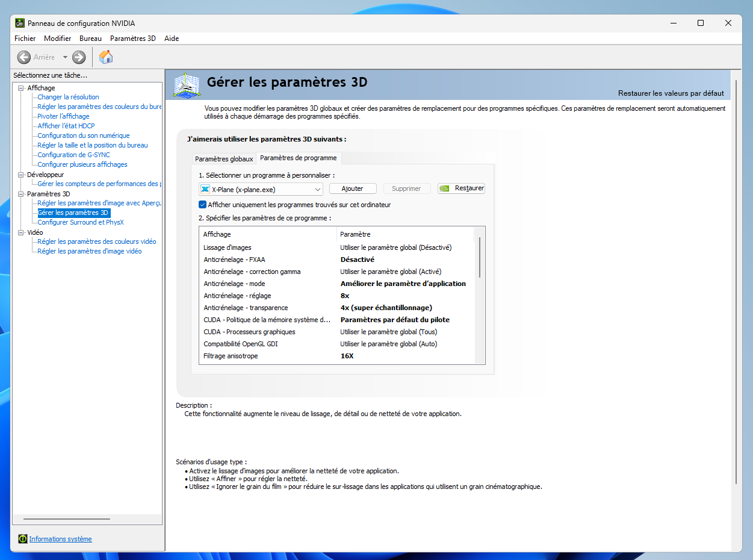Open the Home icon in toolbar
Viewport: 753px width, 560px height.
point(106,57)
